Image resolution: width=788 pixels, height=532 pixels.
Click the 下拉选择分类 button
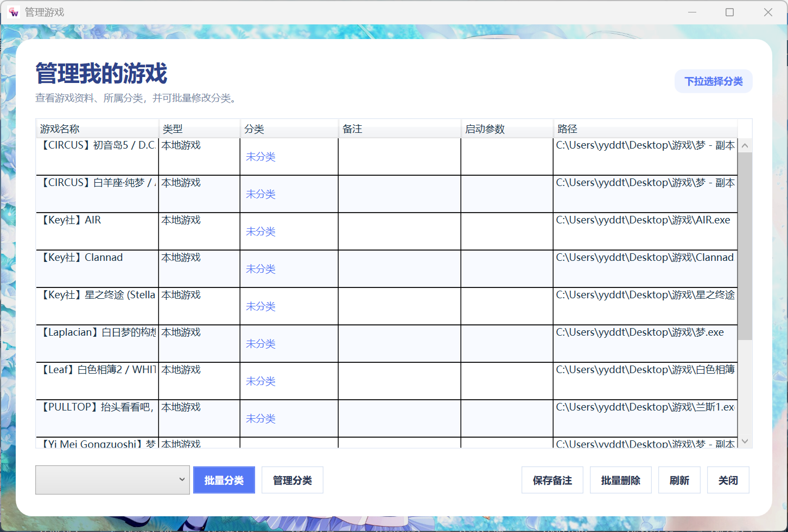pyautogui.click(x=714, y=81)
